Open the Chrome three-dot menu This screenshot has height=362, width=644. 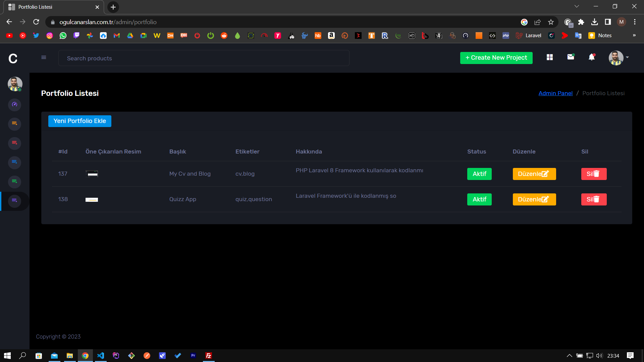tap(635, 22)
